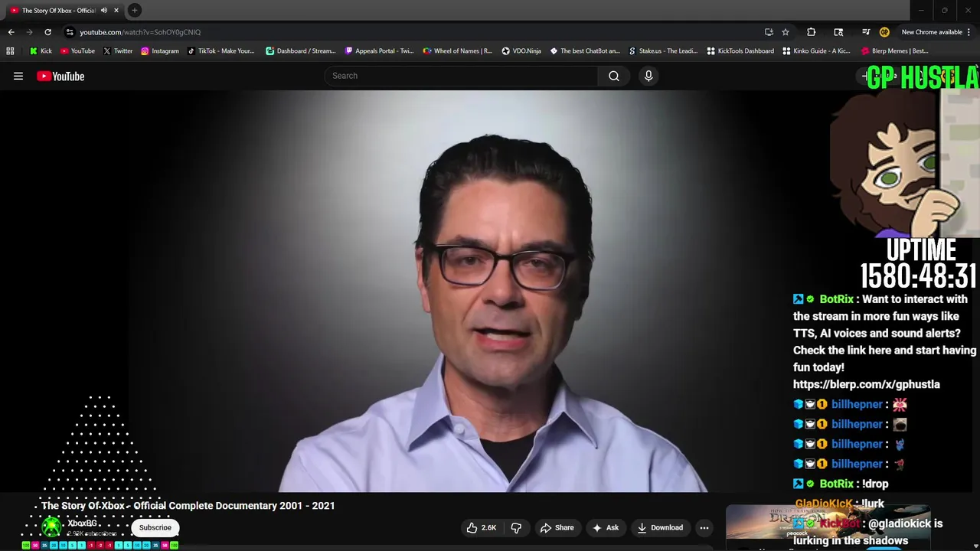
Task: Open more actions three-dot menu under video
Action: (x=704, y=527)
